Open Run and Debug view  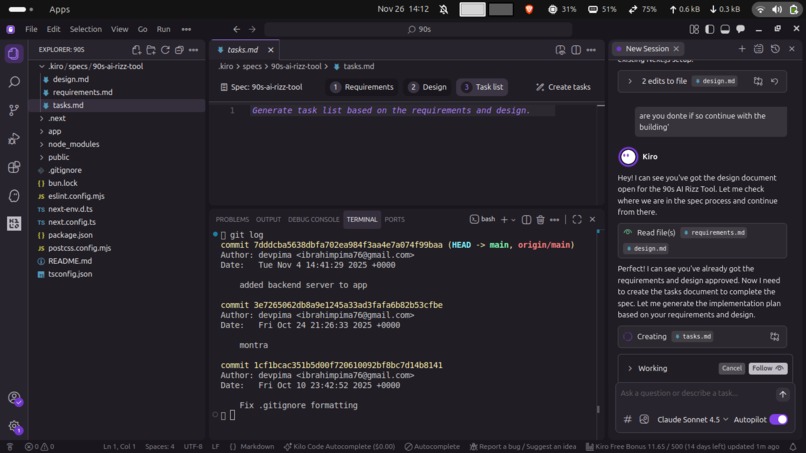[14, 139]
